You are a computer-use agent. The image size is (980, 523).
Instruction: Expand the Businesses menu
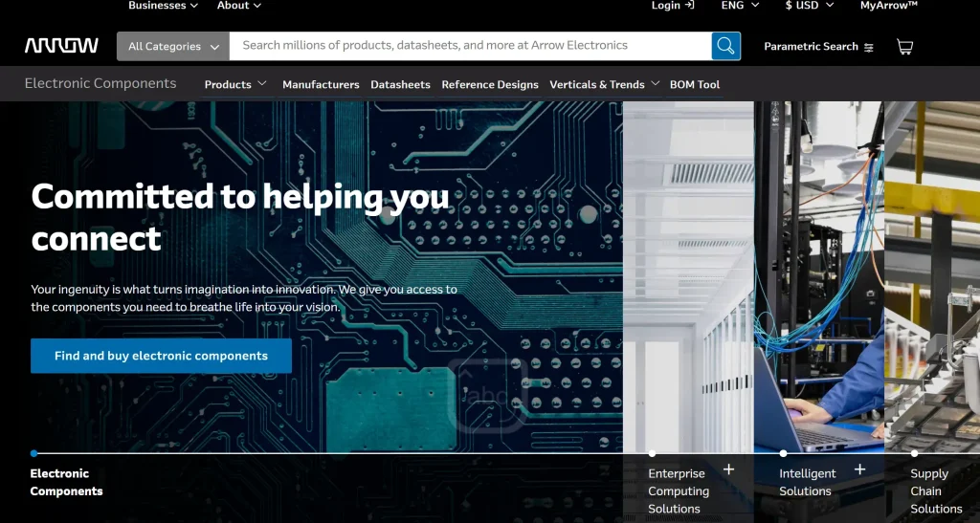pos(163,6)
